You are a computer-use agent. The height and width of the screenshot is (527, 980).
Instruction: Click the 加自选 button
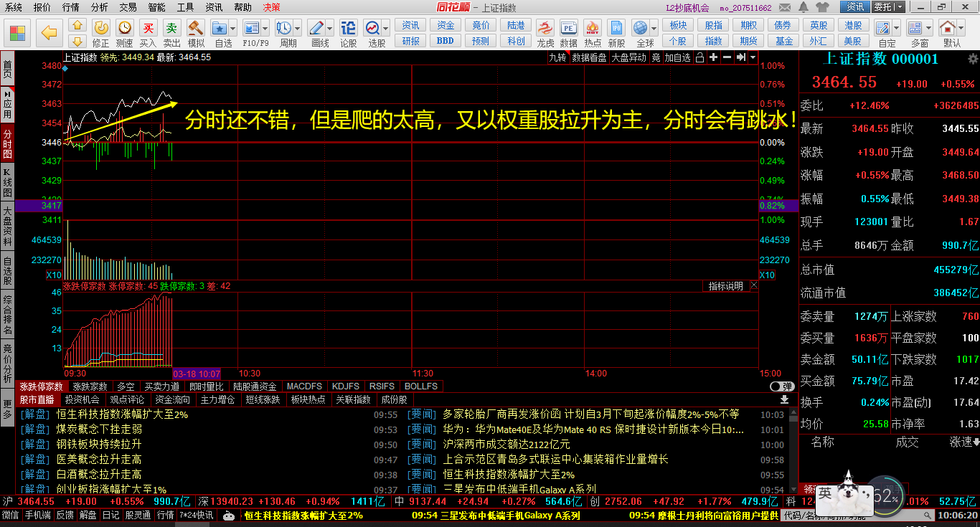pos(678,57)
